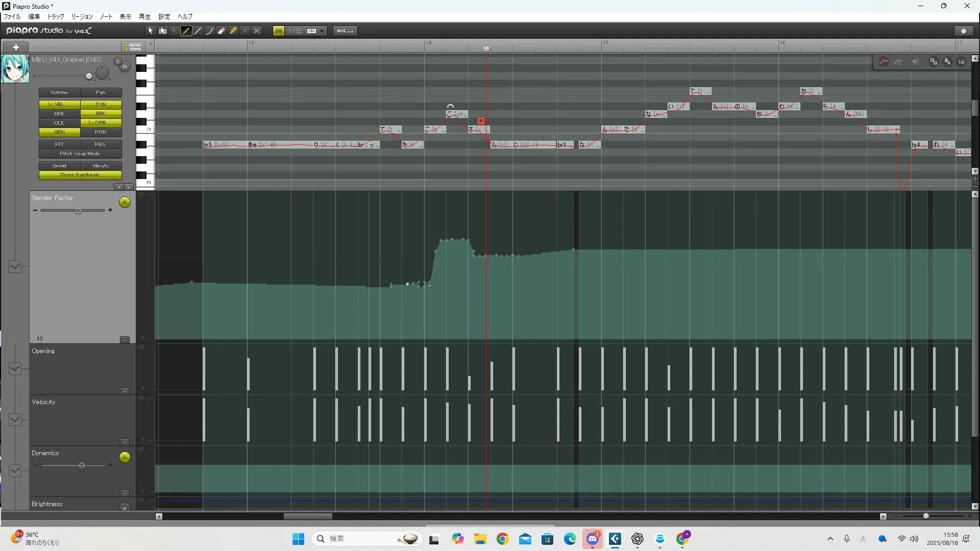
Task: Open the 1/32 quantize dropdown
Action: click(322, 31)
